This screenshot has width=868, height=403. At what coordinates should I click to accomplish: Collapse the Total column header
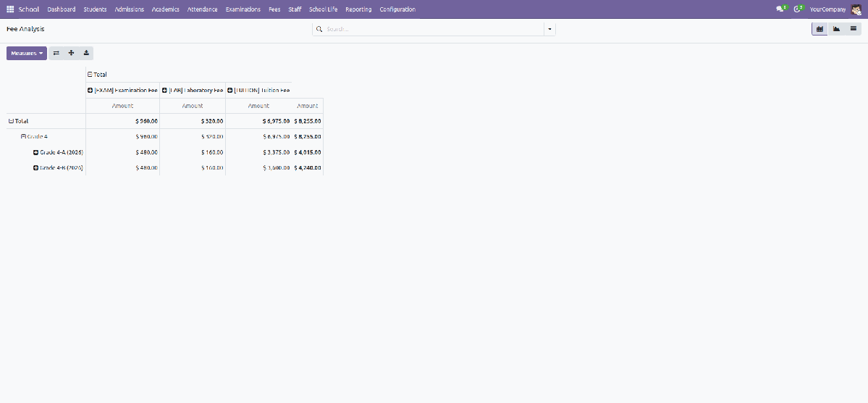tap(97, 74)
